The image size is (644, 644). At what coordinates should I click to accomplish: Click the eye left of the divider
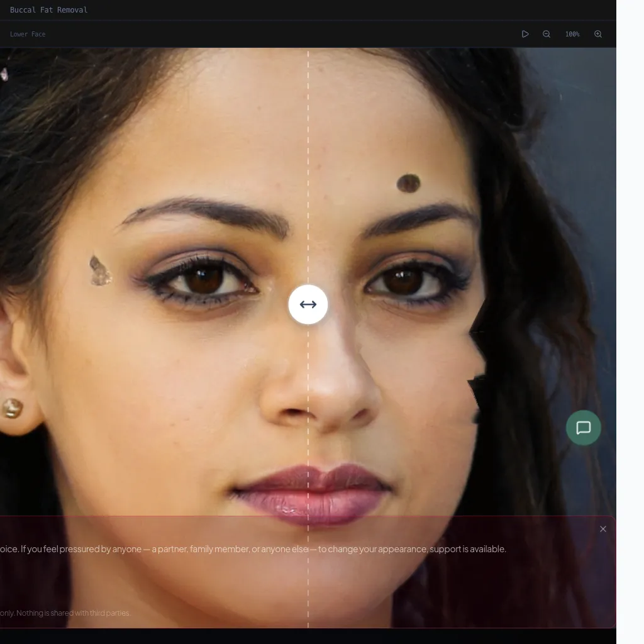coord(204,279)
